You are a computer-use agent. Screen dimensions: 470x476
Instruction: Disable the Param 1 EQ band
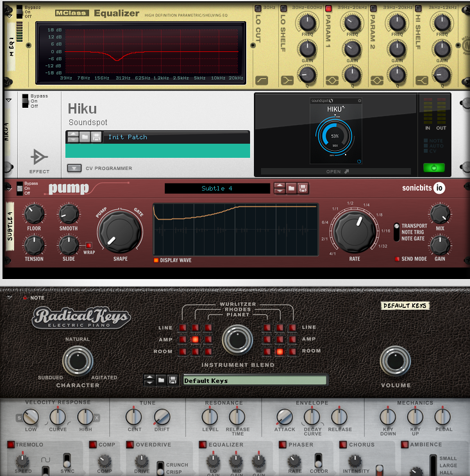[x=328, y=8]
